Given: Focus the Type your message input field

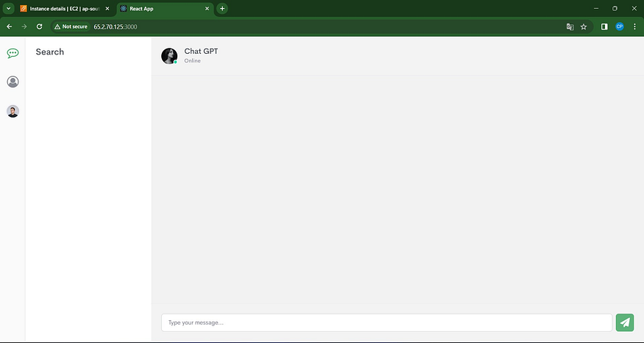Looking at the screenshot, I should (386, 322).
